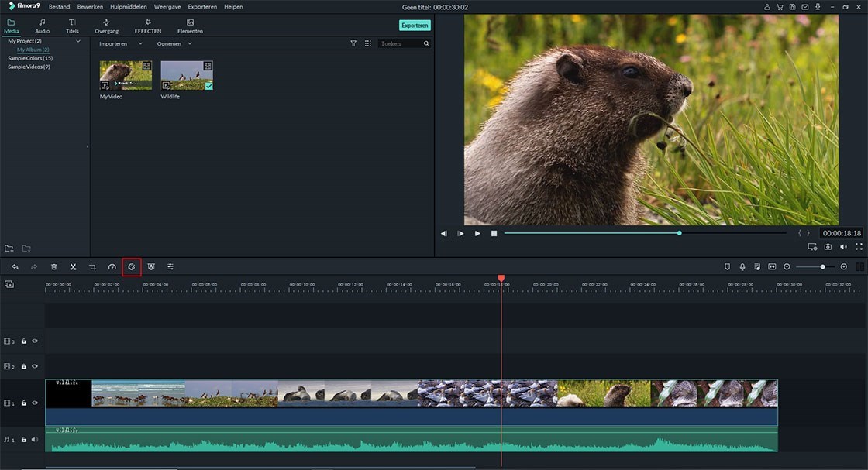Switch to the Elementen tab
This screenshot has width=868, height=470.
pyautogui.click(x=190, y=26)
